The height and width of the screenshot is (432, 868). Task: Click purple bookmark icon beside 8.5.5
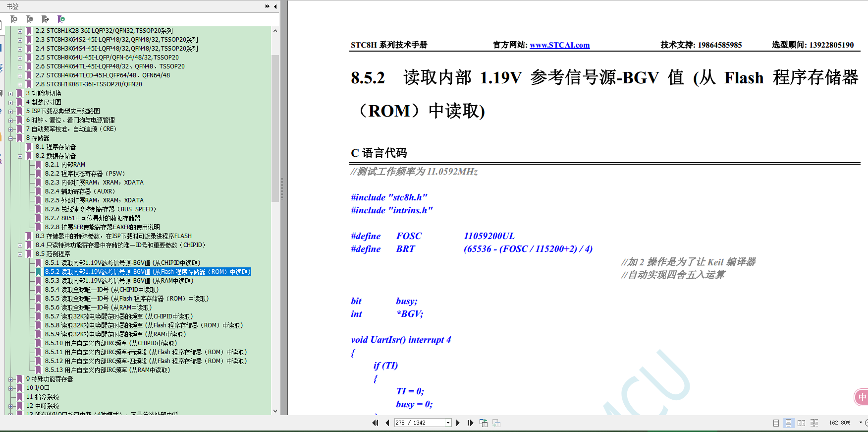[x=38, y=299]
